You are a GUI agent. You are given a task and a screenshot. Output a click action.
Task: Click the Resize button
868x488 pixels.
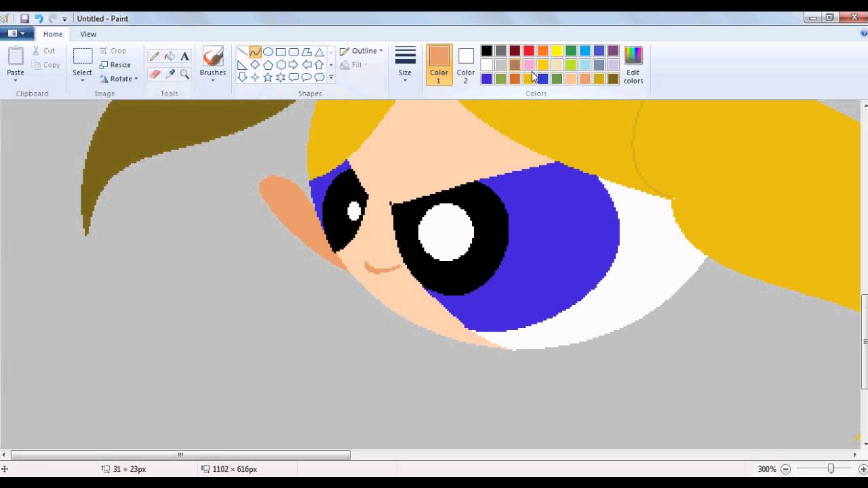(x=115, y=65)
